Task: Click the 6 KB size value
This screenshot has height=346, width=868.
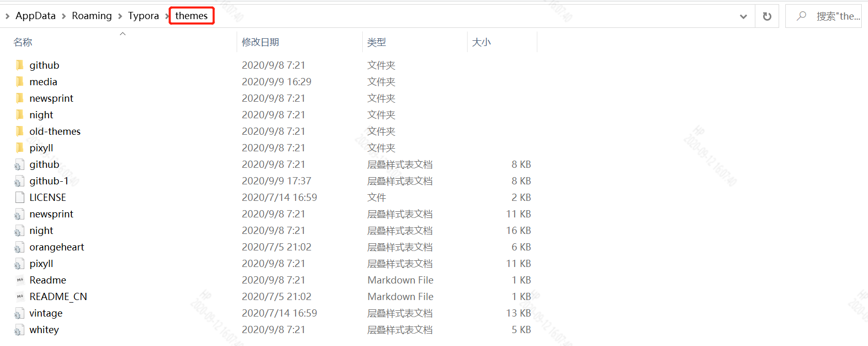Action: [x=521, y=247]
